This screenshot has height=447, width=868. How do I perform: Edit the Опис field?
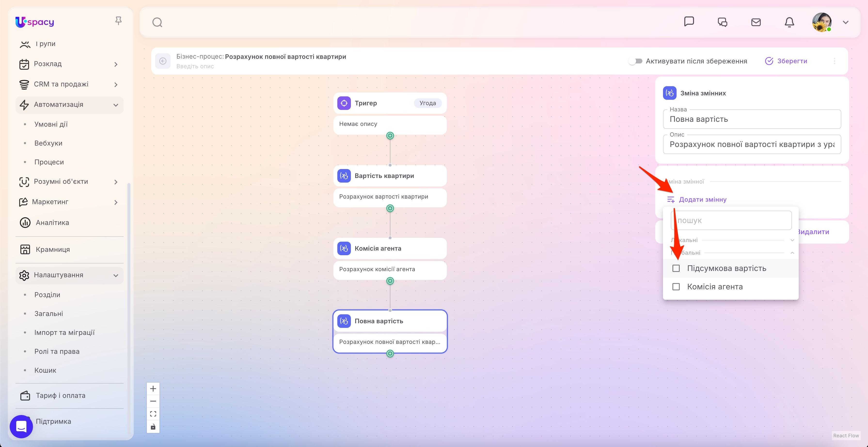point(752,144)
